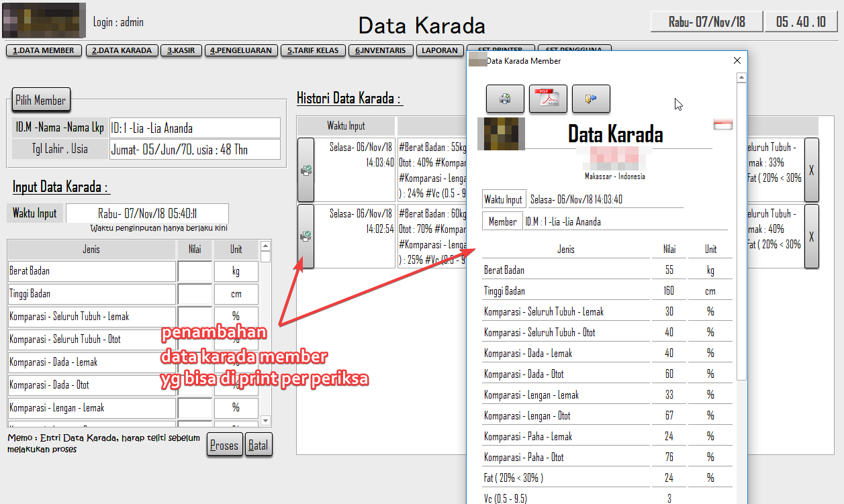Image resolution: width=844 pixels, height=504 pixels.
Task: Click the exit door icon button
Action: tap(591, 99)
